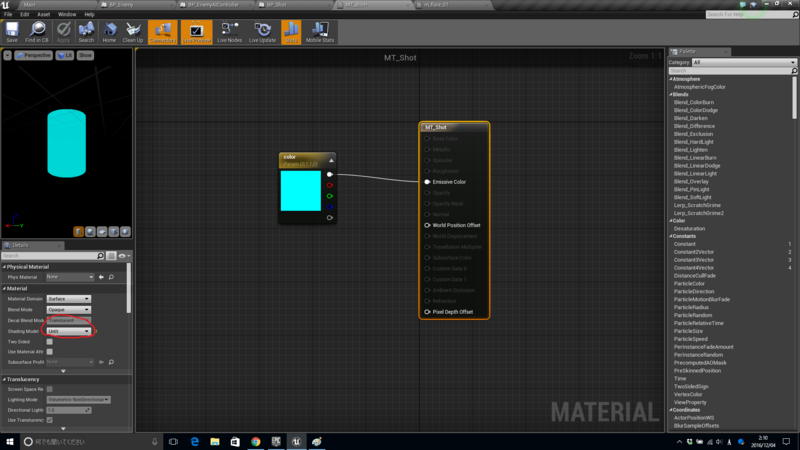Collapse Material section in Details

coord(5,288)
